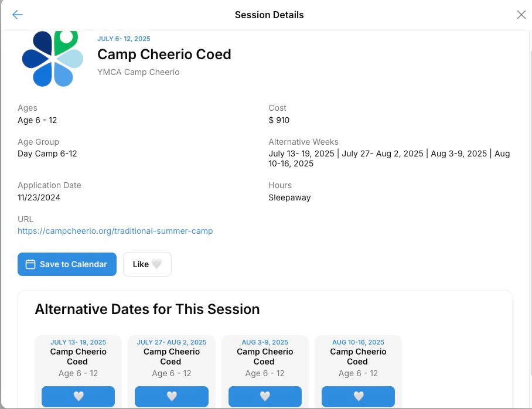Click the Camp Cheerio Coed title heading
The image size is (532, 409).
click(x=164, y=54)
